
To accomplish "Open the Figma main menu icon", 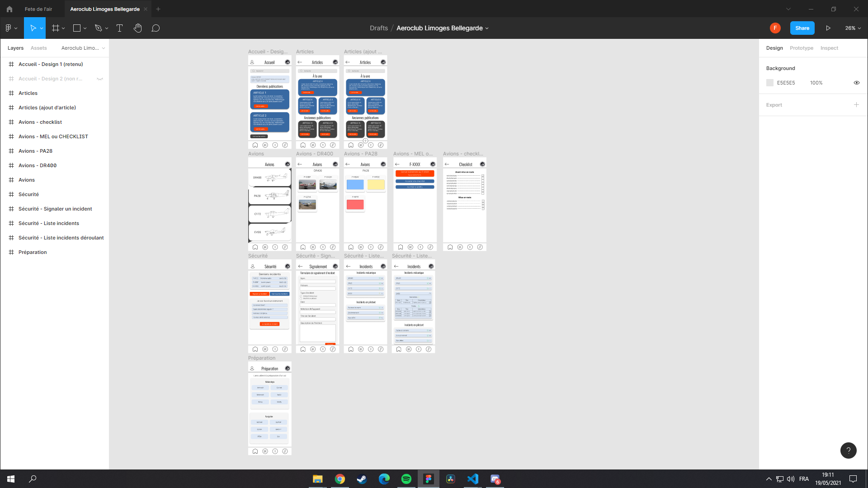I will pos(8,28).
